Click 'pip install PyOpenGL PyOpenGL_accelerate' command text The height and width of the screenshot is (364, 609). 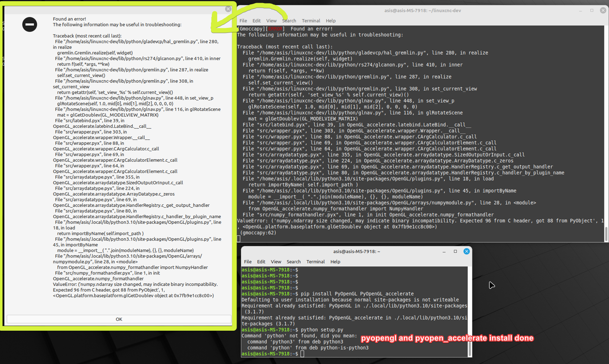(357, 294)
